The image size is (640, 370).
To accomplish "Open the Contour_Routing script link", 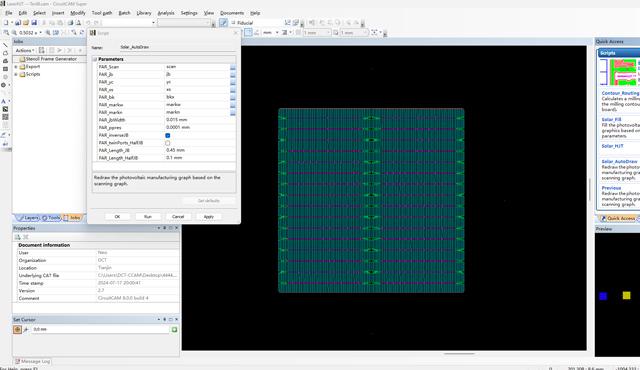I will click(x=620, y=93).
